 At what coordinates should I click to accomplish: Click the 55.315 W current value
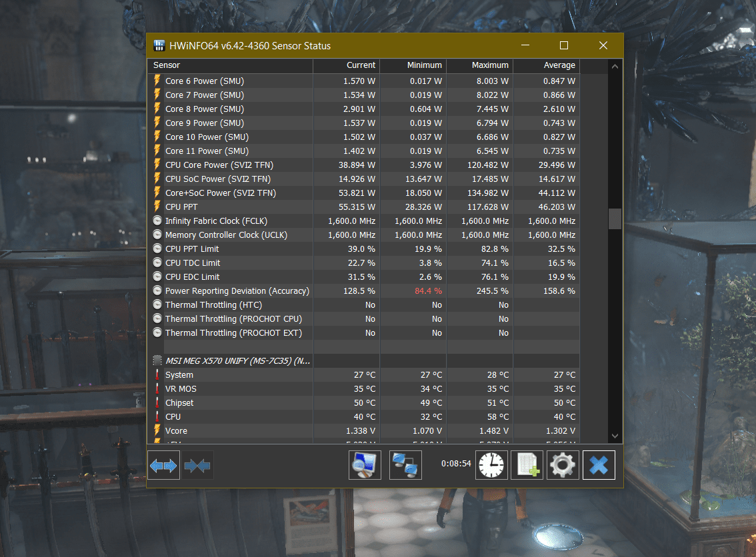(x=357, y=207)
